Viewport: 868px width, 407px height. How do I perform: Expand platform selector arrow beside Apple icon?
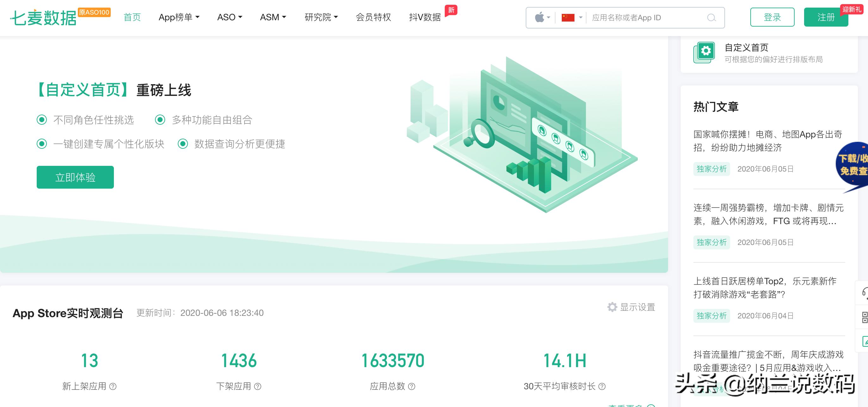coord(549,17)
